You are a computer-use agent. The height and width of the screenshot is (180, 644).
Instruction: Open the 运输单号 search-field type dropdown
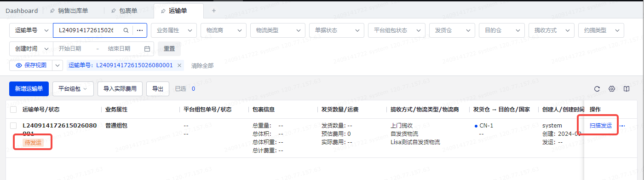(31, 30)
